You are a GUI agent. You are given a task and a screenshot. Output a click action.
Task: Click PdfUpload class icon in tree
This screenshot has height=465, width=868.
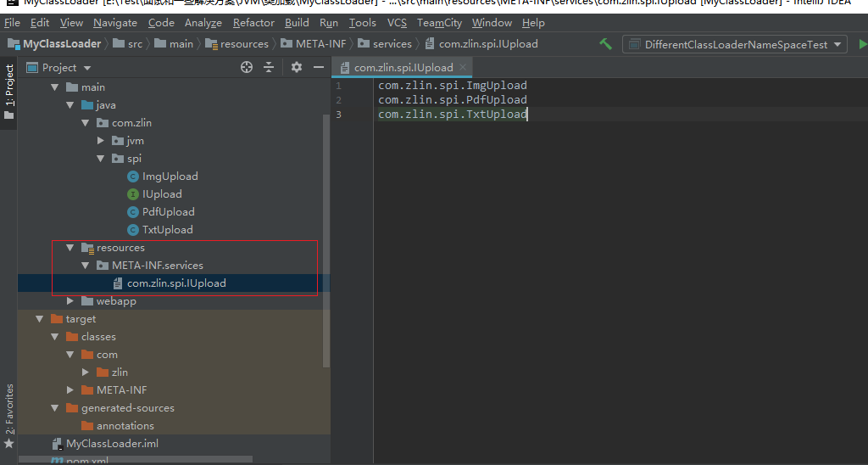tap(133, 212)
